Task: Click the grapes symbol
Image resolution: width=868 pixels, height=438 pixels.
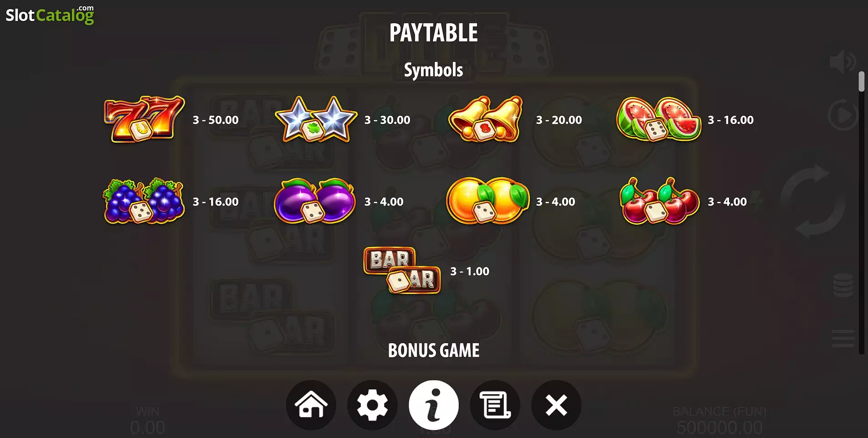Action: (x=144, y=201)
